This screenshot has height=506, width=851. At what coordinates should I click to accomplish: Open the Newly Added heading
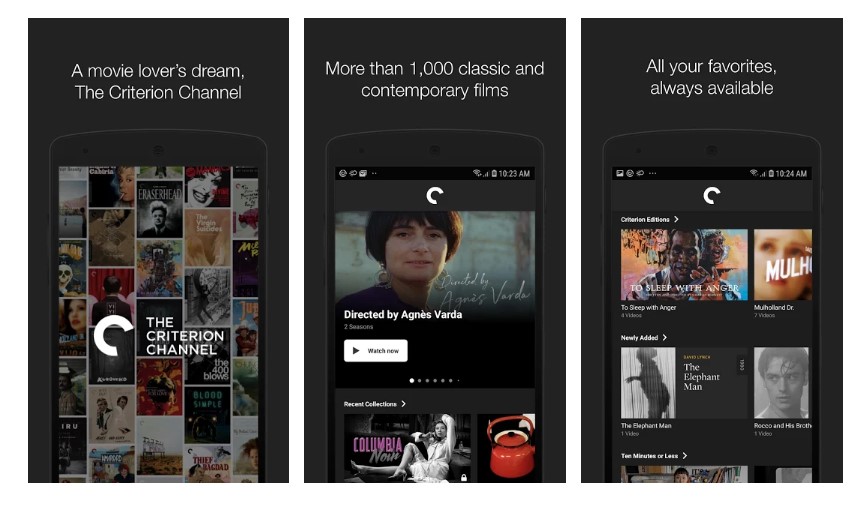[x=639, y=338]
